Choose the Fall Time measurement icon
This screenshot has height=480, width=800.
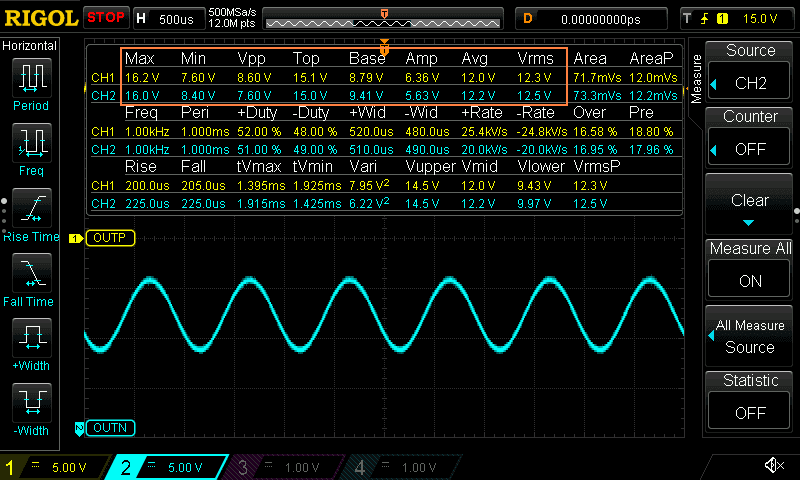coord(31,280)
